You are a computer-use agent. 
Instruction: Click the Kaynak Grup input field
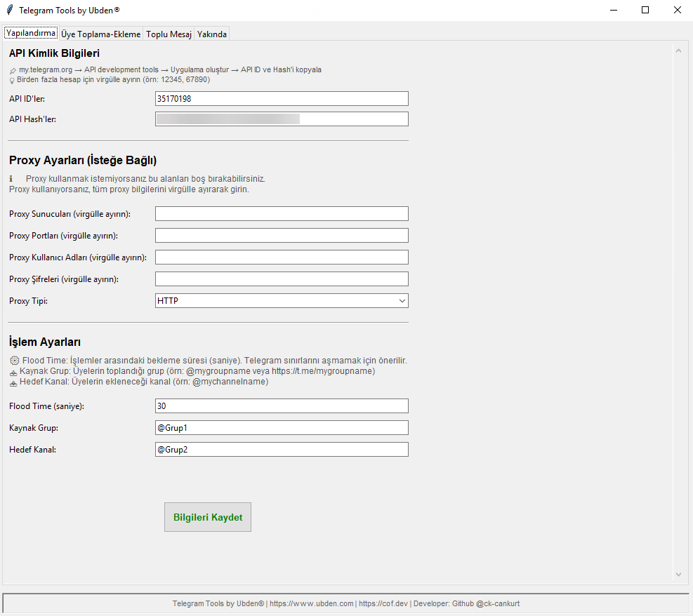coord(282,428)
